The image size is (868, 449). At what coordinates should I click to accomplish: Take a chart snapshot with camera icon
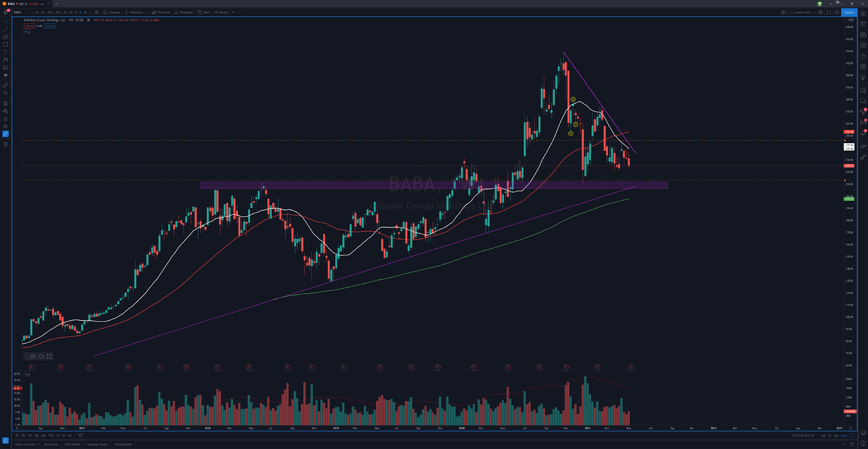(x=837, y=12)
